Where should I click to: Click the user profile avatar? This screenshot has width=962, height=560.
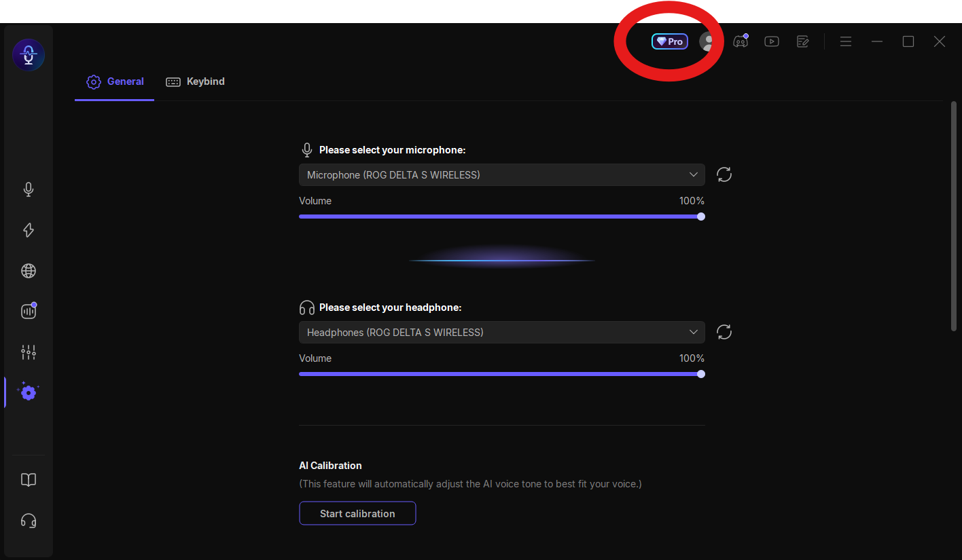pos(707,42)
